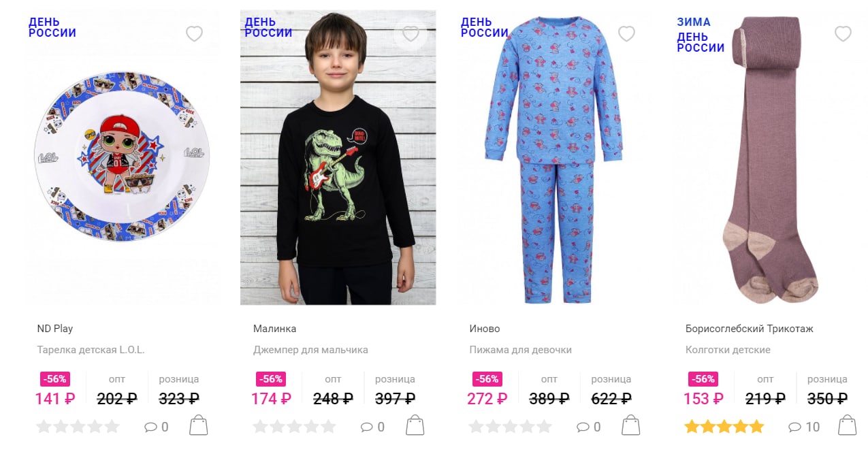Add Иново pajamas to shopping bag
The image size is (868, 456).
coord(631,425)
